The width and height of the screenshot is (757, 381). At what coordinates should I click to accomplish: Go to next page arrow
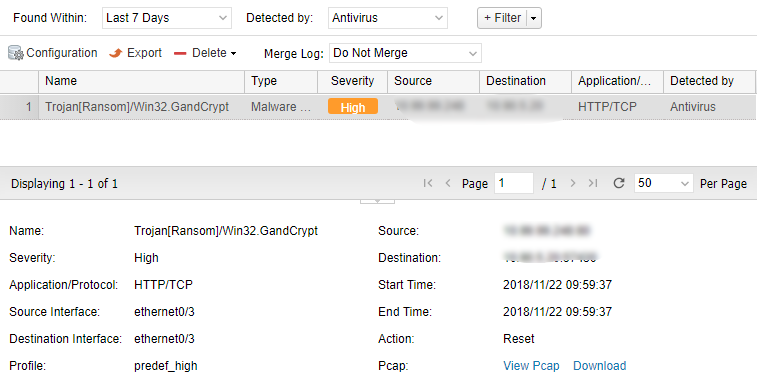click(573, 183)
